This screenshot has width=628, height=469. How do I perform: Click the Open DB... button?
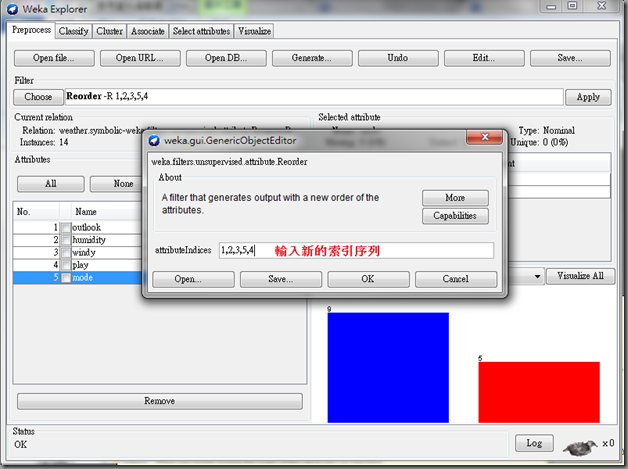pos(226,58)
